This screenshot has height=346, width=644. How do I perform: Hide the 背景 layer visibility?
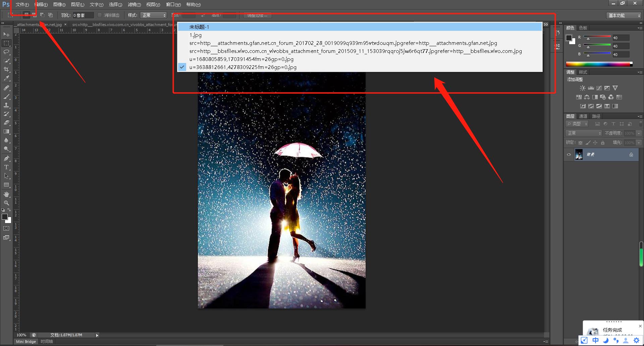[569, 154]
